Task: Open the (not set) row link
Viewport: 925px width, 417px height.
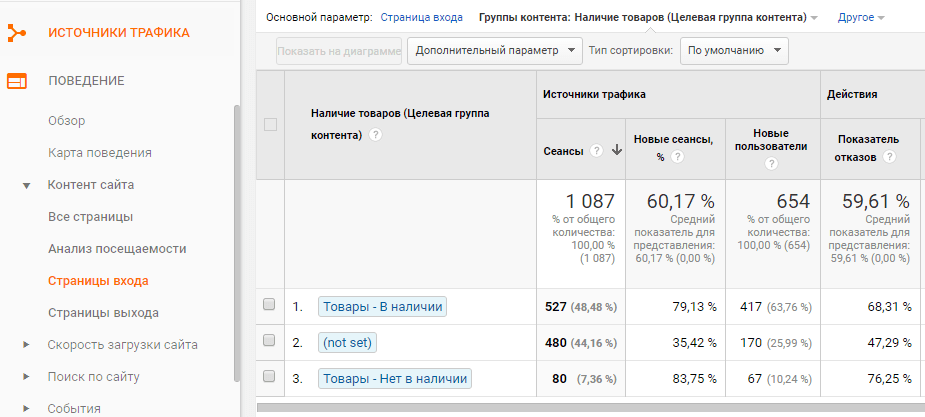Action: coord(347,343)
